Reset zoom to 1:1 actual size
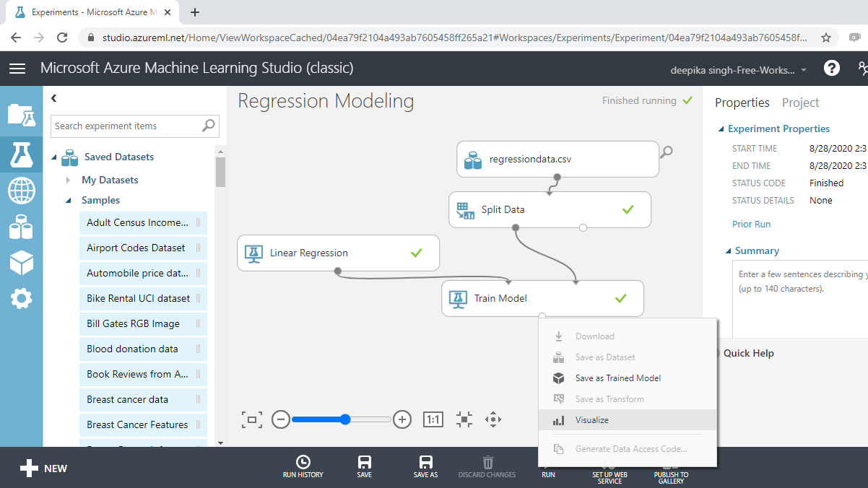 pos(433,419)
